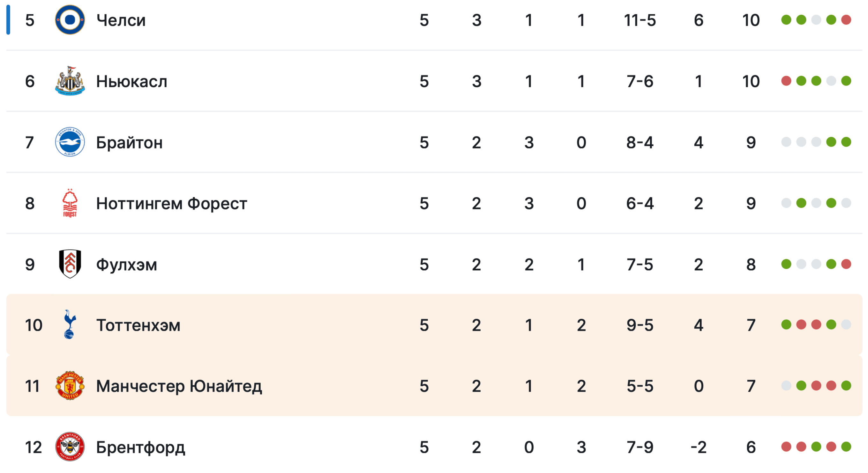The height and width of the screenshot is (473, 868).
Task: Open the Ньюкасл team link
Action: click(131, 82)
